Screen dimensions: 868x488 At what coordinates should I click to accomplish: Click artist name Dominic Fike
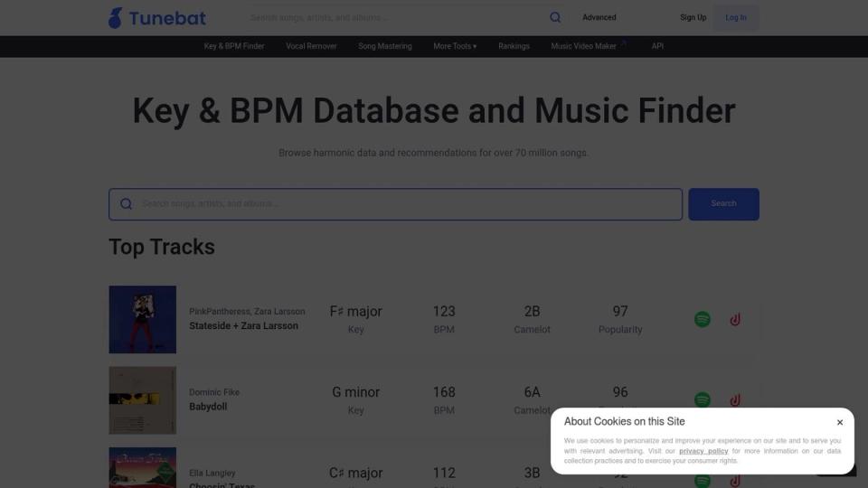pyautogui.click(x=214, y=392)
